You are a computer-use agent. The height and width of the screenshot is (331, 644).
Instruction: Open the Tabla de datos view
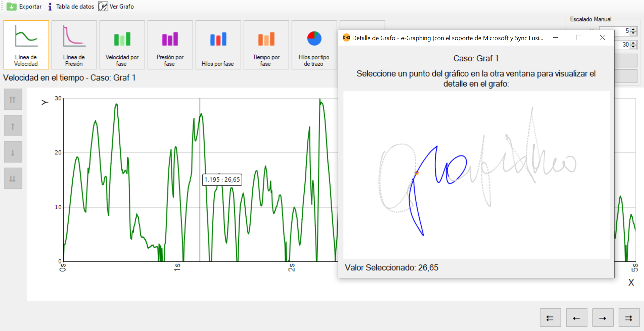coord(71,6)
